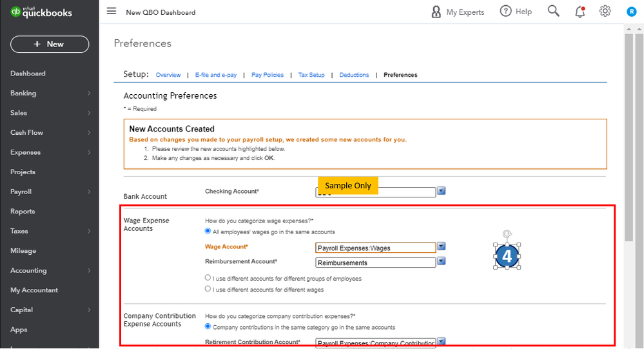
Task: Go to the Tax Setup tab
Action: pyautogui.click(x=311, y=75)
